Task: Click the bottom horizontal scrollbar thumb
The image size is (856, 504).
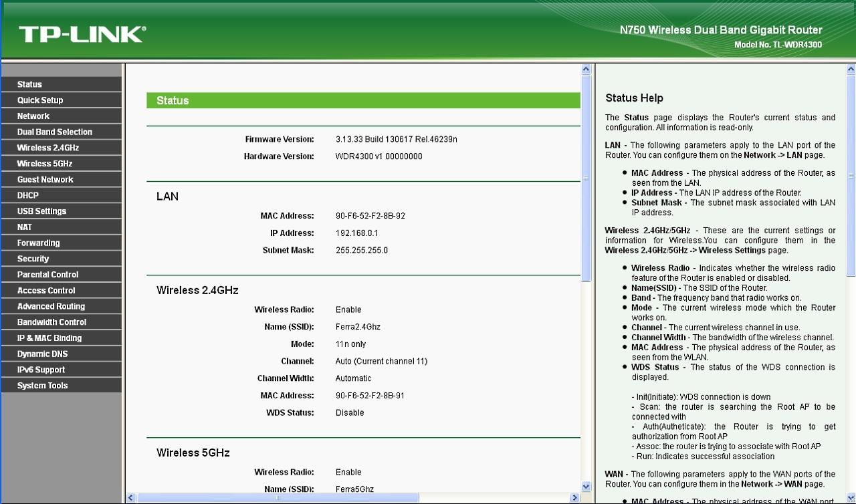Action: pyautogui.click(x=278, y=498)
